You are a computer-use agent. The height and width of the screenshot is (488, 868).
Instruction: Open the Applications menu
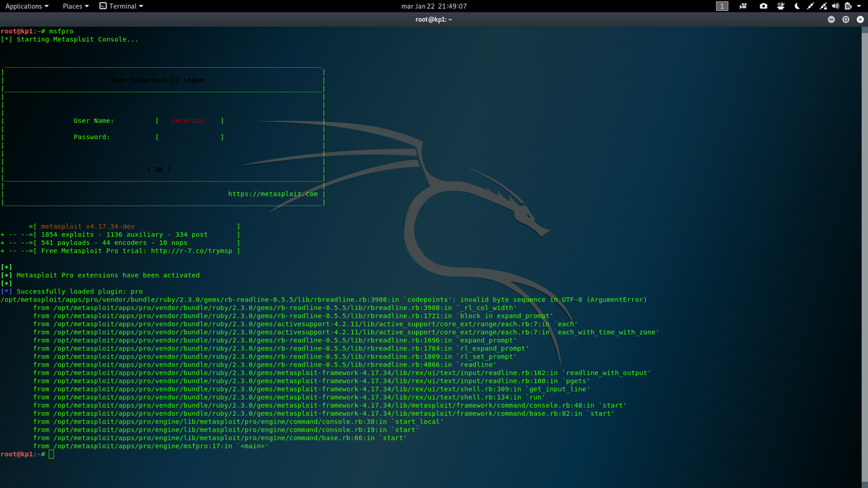tap(27, 6)
